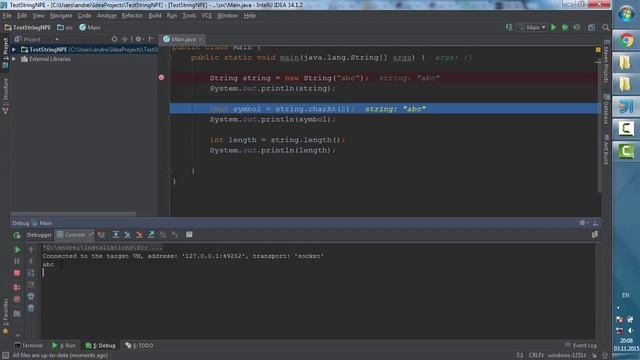640x360 pixels.
Task: Click Chrome icon in Windows taskbar
Action: point(626,40)
